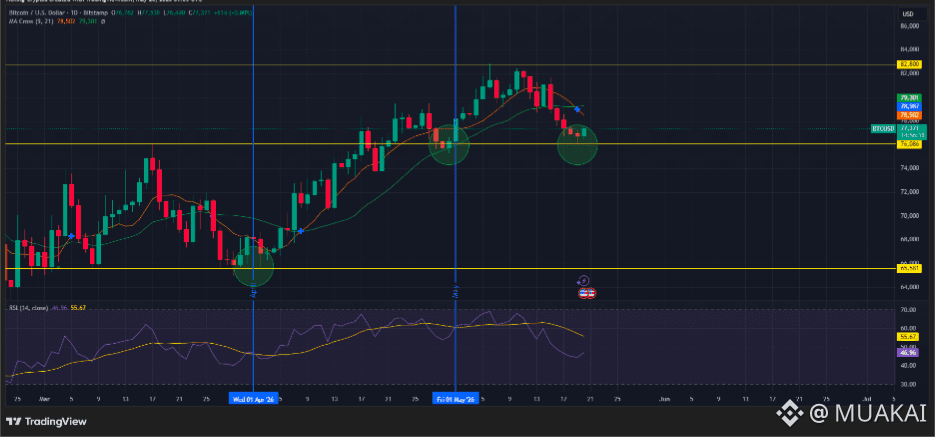Click the TradingView logo
The height and width of the screenshot is (439, 935).
pyautogui.click(x=47, y=422)
